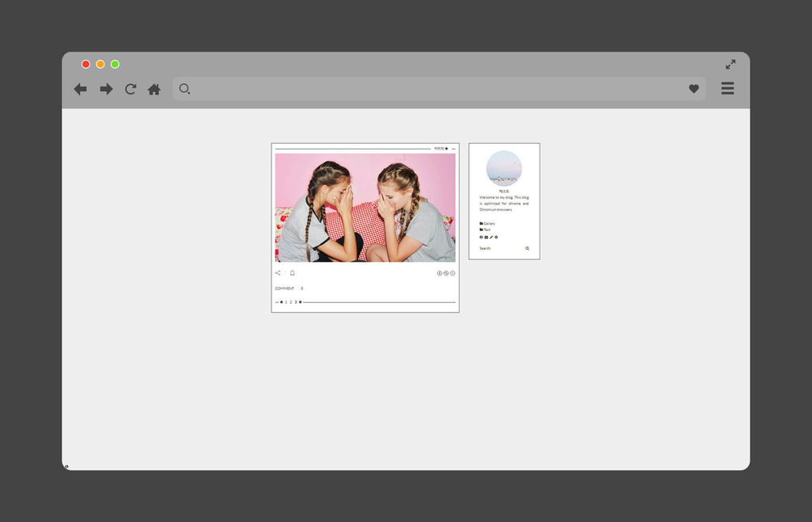Click the bell icon below the photo

292,273
